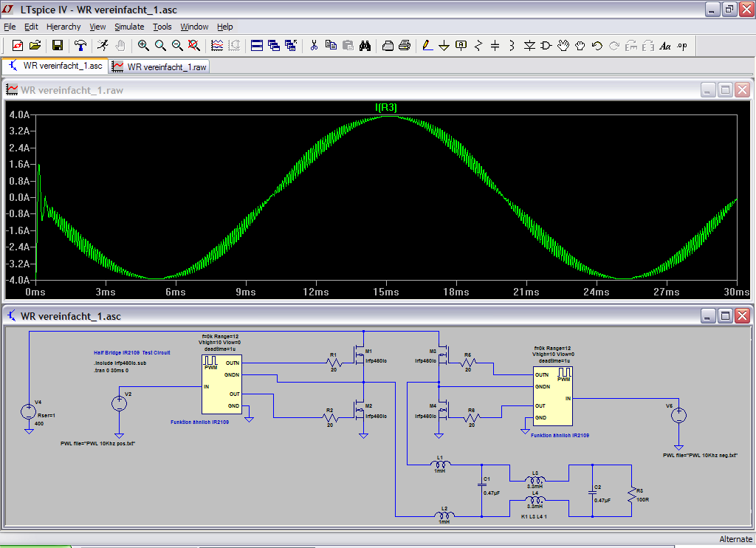Open the Simulate menu

[x=129, y=27]
